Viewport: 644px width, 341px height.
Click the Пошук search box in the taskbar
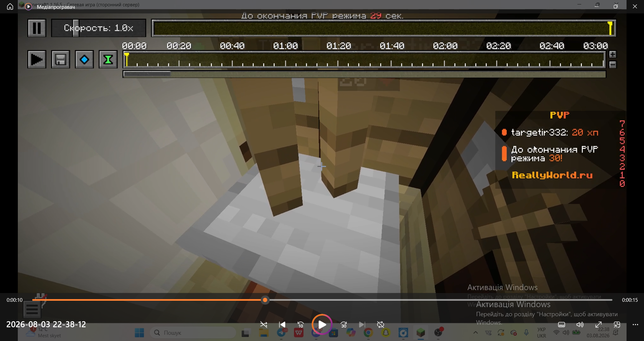(193, 333)
